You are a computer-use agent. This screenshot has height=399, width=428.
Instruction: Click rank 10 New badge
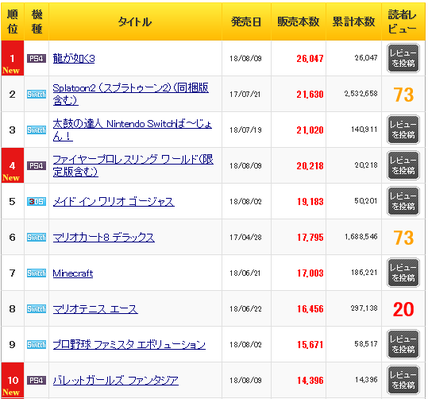[x=12, y=380]
